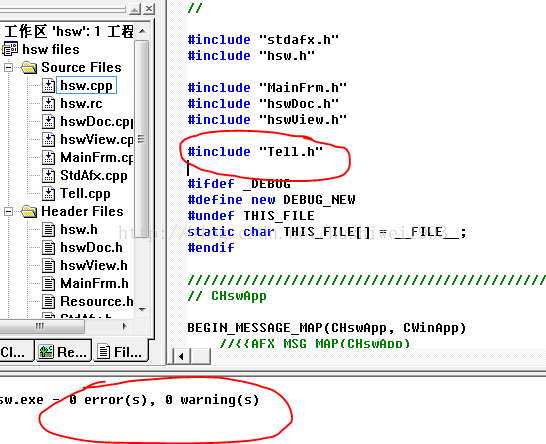Select MainFrm.cpp in Source Files
Image resolution: width=546 pixels, height=444 pixels.
[96, 157]
